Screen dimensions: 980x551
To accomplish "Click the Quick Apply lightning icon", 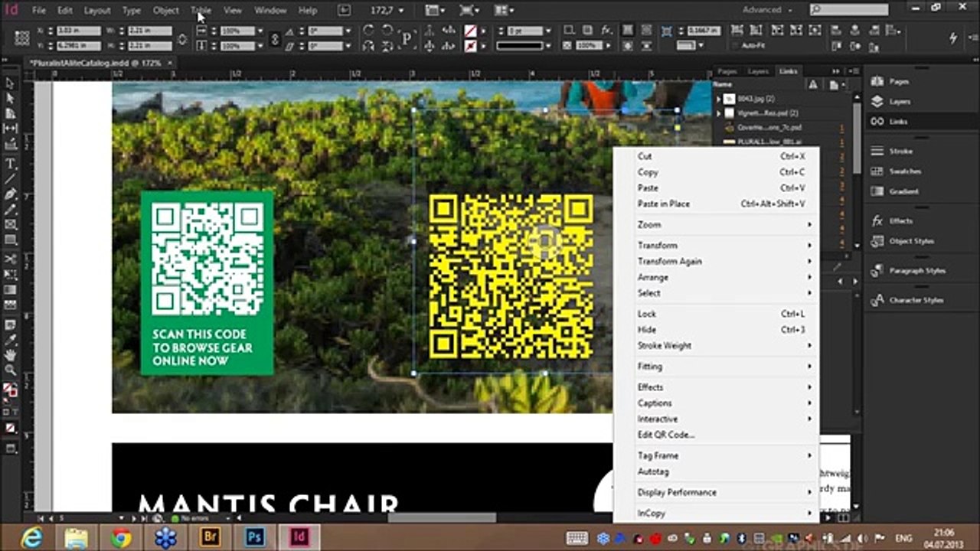I will click(x=953, y=38).
